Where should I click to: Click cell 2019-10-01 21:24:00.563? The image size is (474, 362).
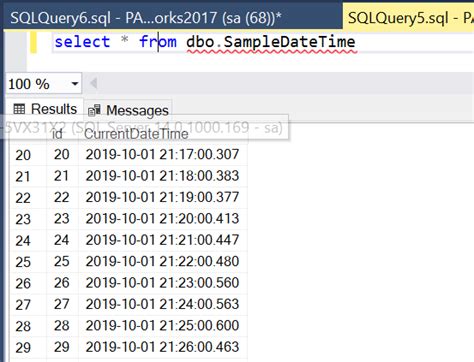point(163,304)
